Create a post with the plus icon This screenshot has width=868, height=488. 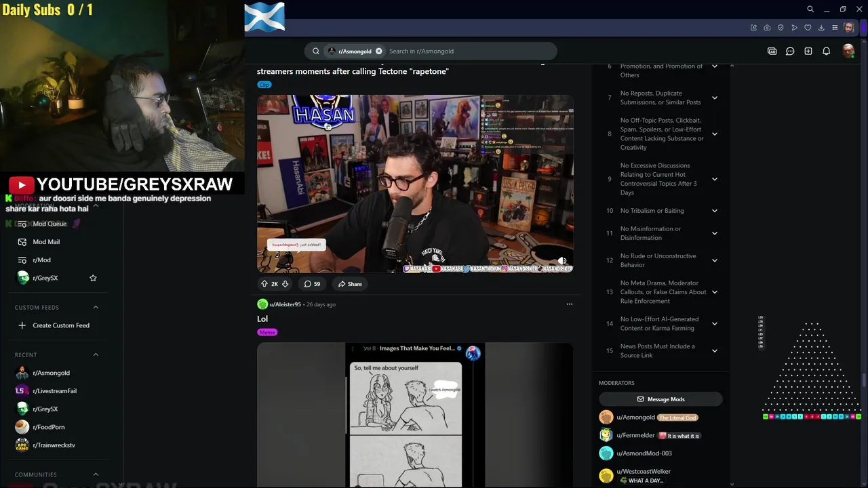click(808, 51)
